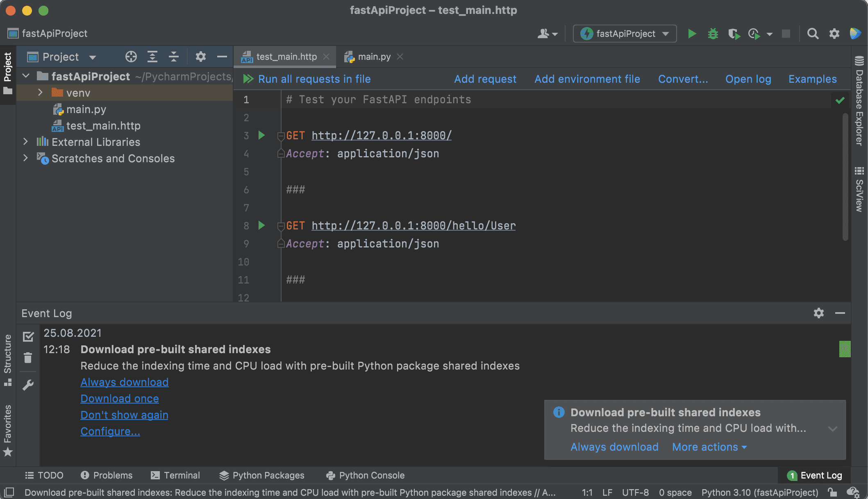Click Run with Coverage shield icon
This screenshot has height=499, width=868.
(734, 34)
